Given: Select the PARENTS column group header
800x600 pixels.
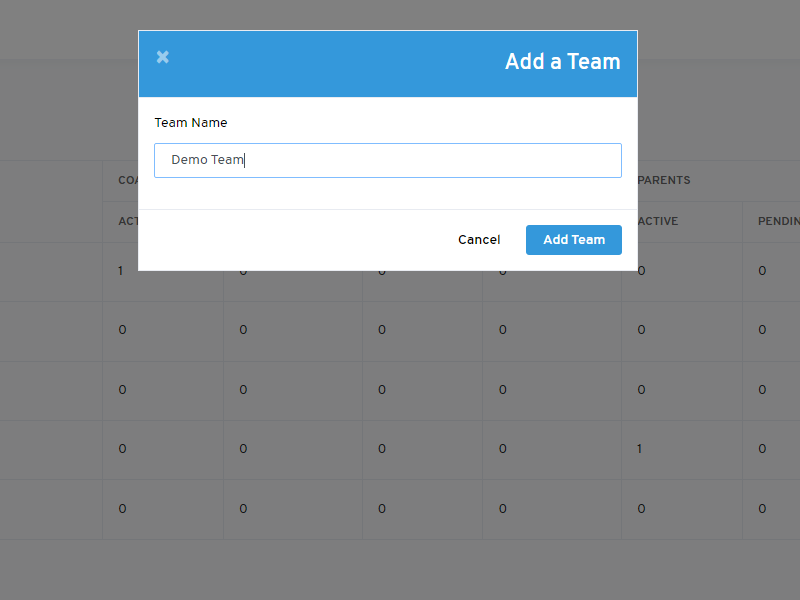Looking at the screenshot, I should point(664,181).
